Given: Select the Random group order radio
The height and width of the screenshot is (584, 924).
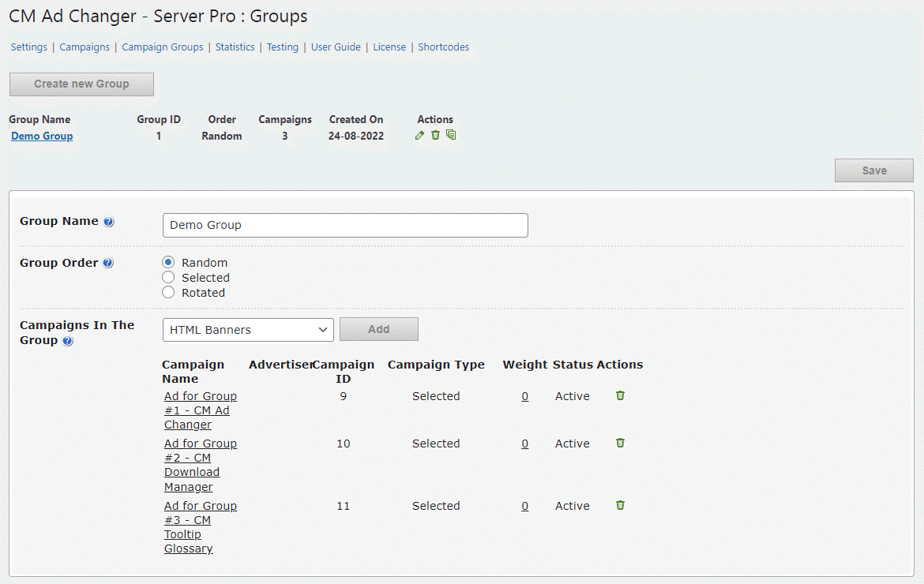Looking at the screenshot, I should pyautogui.click(x=168, y=262).
